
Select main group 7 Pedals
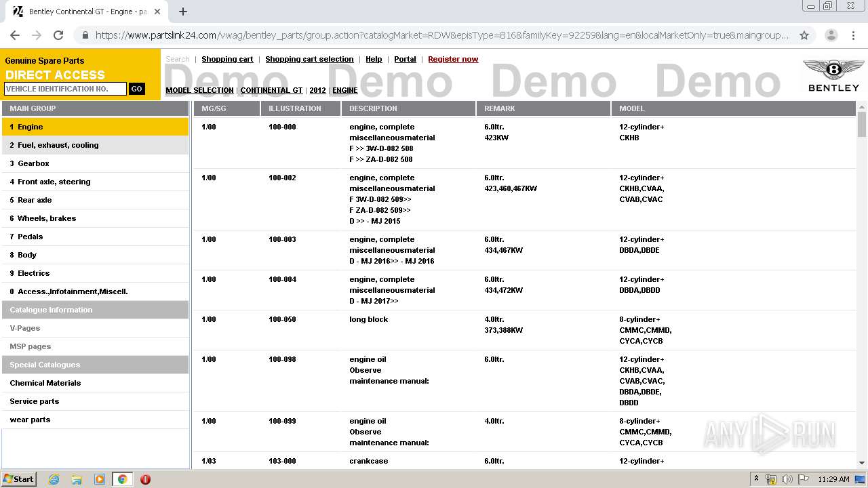pyautogui.click(x=95, y=237)
